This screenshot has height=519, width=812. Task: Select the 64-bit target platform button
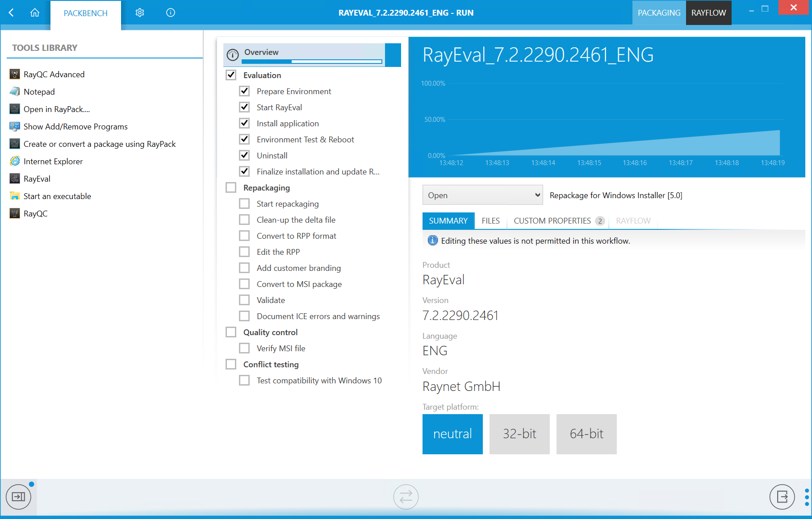(586, 434)
